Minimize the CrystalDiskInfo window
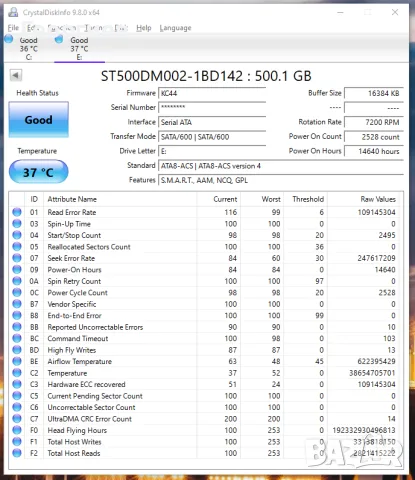 tap(340, 12)
